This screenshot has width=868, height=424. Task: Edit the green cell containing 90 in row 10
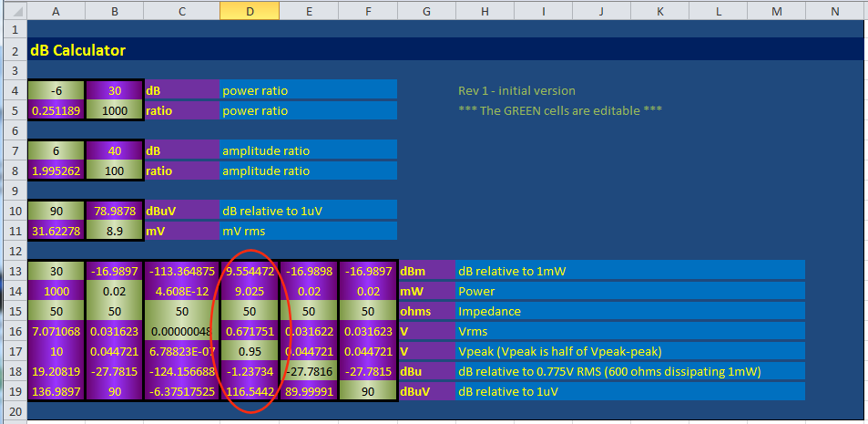(56, 211)
